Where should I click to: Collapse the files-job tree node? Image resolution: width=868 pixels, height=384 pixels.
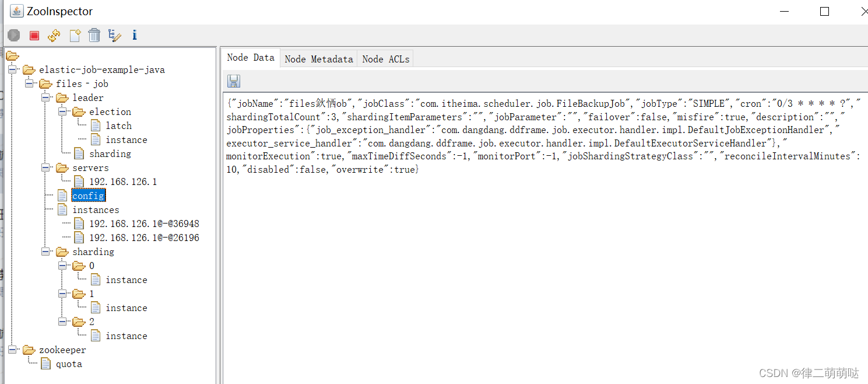coord(29,83)
